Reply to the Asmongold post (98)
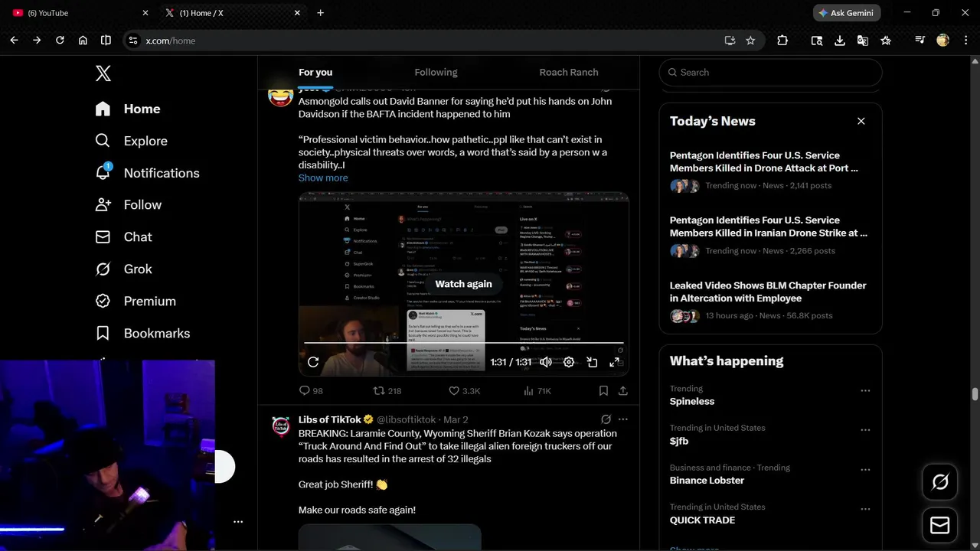 [x=311, y=391]
